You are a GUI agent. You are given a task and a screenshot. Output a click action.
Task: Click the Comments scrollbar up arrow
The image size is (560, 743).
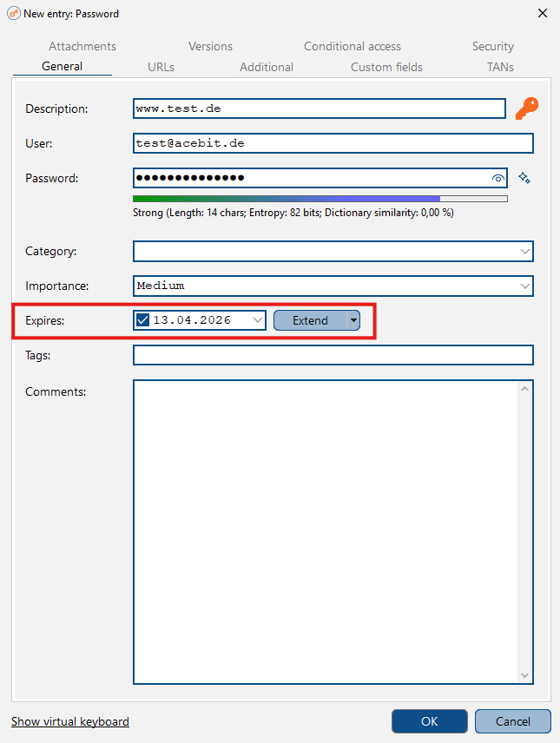pos(525,389)
